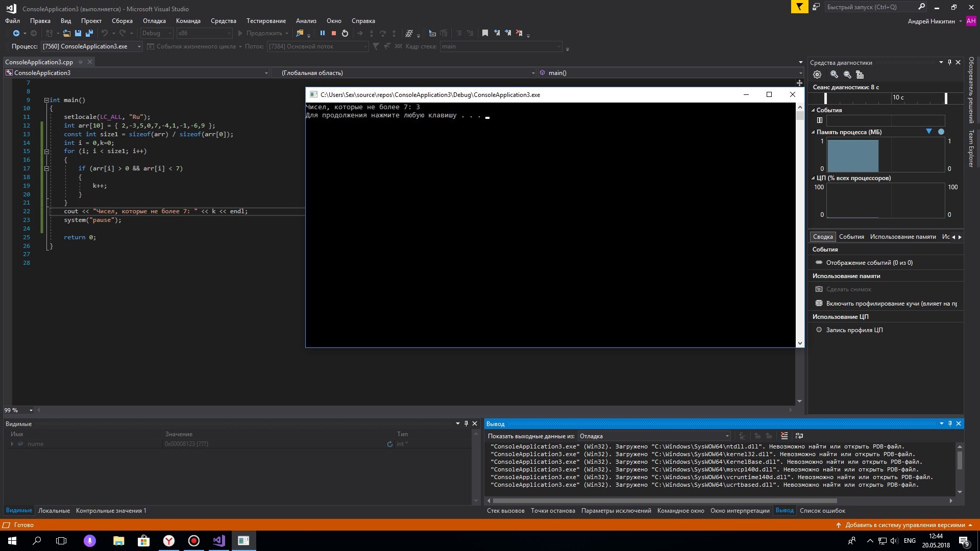Open diagnostic tools settings gear
This screenshot has width=980, height=551.
tap(817, 74)
